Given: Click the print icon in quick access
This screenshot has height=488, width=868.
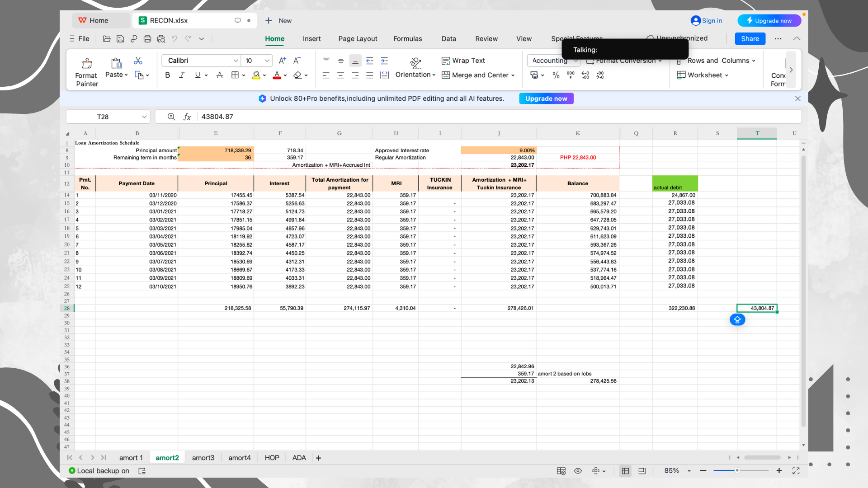Looking at the screenshot, I should (x=147, y=39).
